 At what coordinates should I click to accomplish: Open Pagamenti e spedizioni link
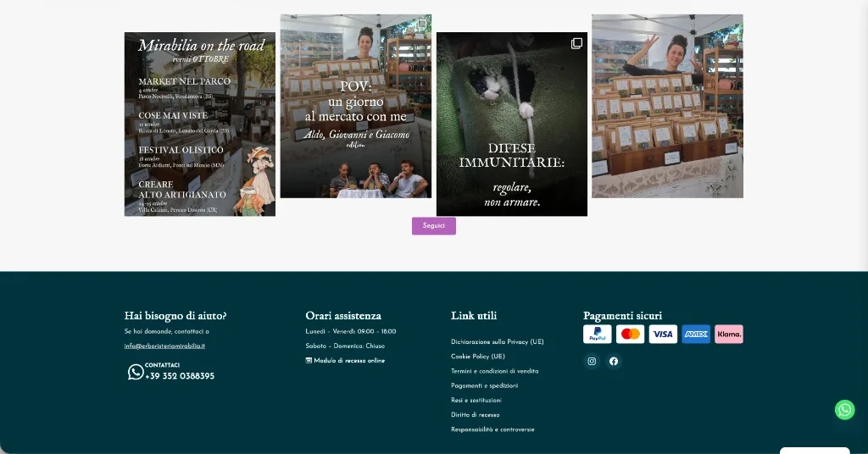coord(484,385)
